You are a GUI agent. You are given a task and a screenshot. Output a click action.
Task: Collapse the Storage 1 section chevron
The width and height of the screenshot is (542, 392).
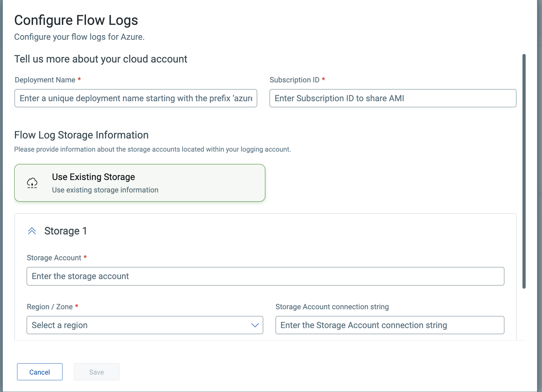[x=32, y=230]
